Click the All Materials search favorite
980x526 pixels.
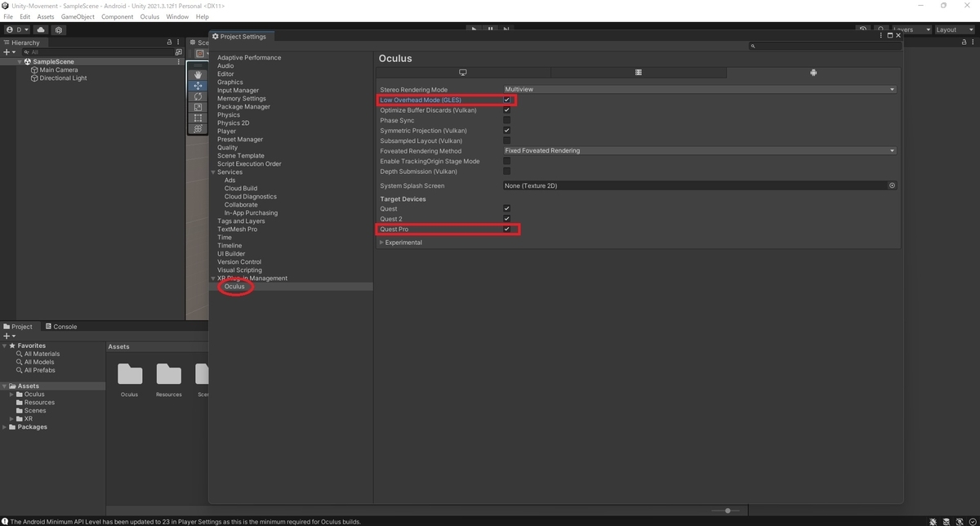(x=42, y=354)
